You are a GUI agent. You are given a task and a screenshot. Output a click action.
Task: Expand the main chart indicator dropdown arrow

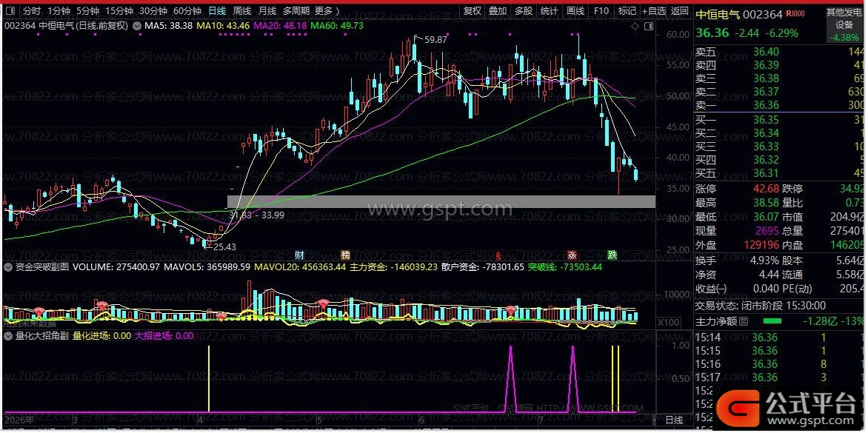[x=136, y=25]
